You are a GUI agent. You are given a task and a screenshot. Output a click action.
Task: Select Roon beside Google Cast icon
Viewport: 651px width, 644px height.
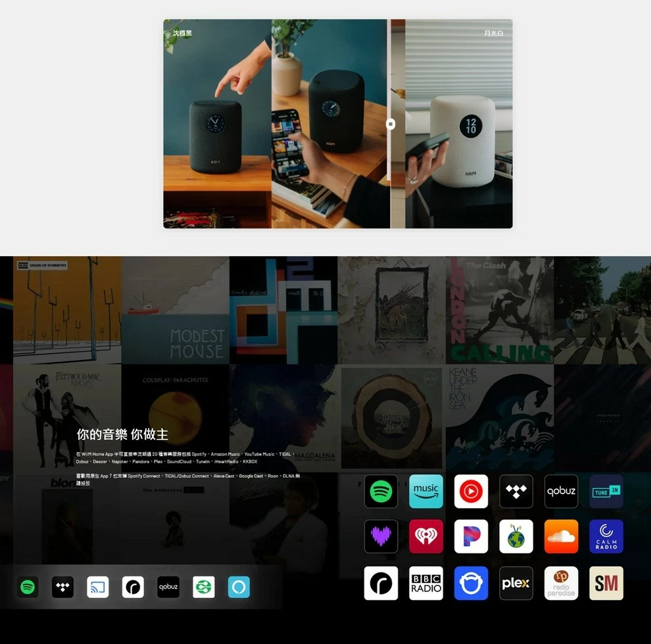point(133,587)
